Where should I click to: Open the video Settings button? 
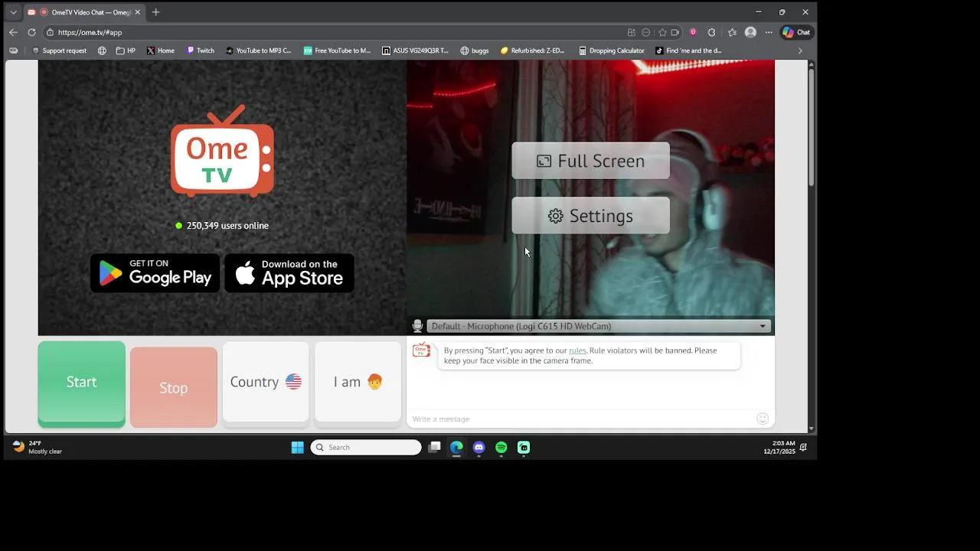(x=590, y=216)
